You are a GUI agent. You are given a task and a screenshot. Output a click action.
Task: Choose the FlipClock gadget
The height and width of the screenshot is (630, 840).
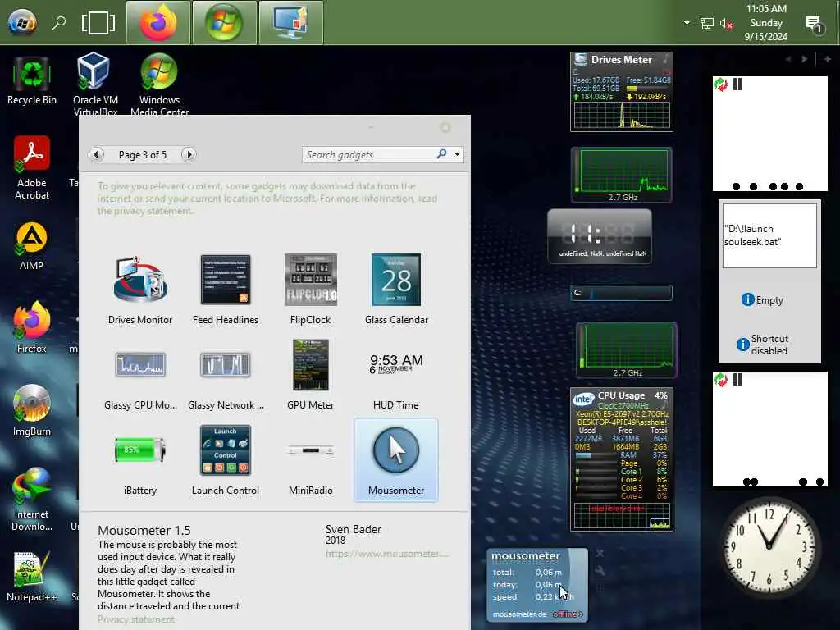point(310,290)
